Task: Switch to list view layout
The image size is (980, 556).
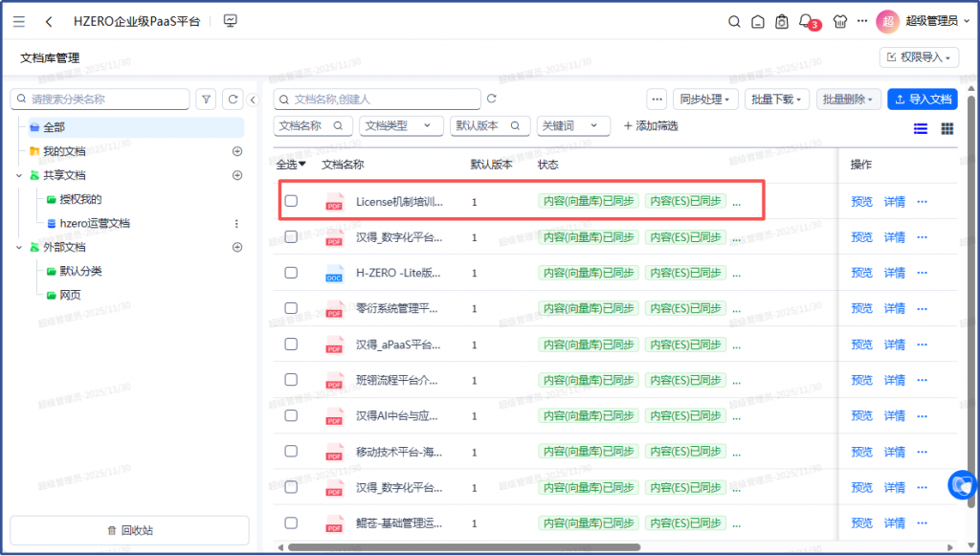Action: click(921, 128)
